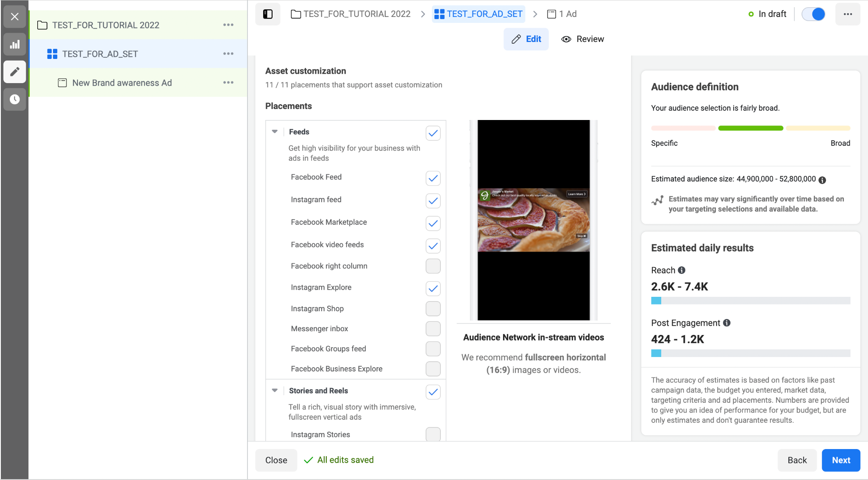Click the sidebar collapse toggle icon

pos(268,14)
